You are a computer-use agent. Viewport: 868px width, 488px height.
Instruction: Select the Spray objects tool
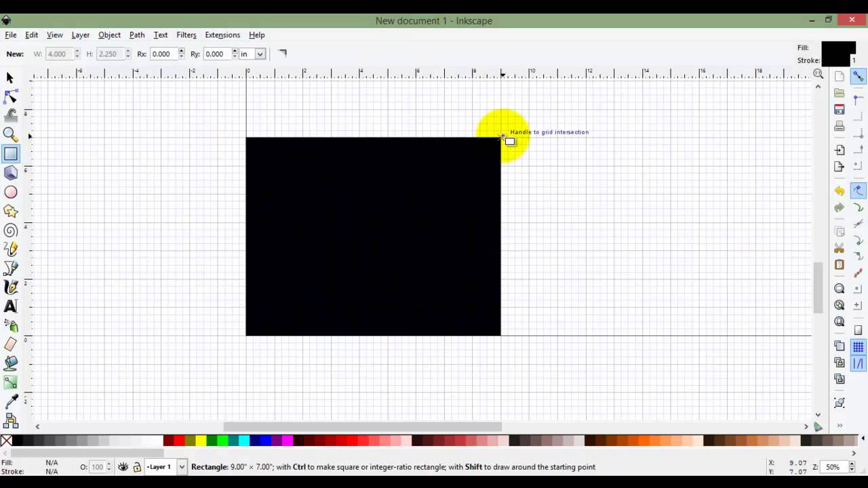tap(10, 325)
